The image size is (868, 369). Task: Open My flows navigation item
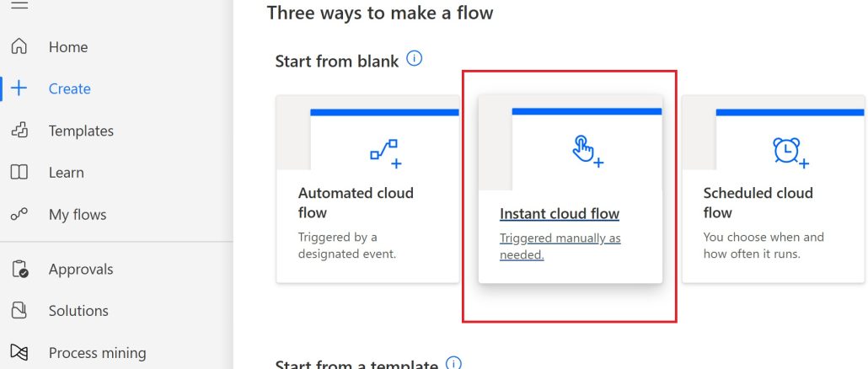tap(78, 215)
